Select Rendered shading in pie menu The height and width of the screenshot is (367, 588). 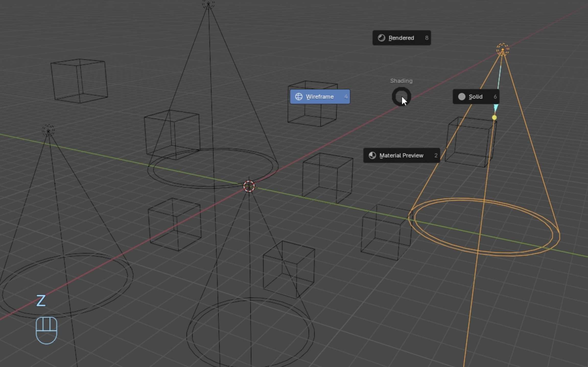pyautogui.click(x=401, y=38)
